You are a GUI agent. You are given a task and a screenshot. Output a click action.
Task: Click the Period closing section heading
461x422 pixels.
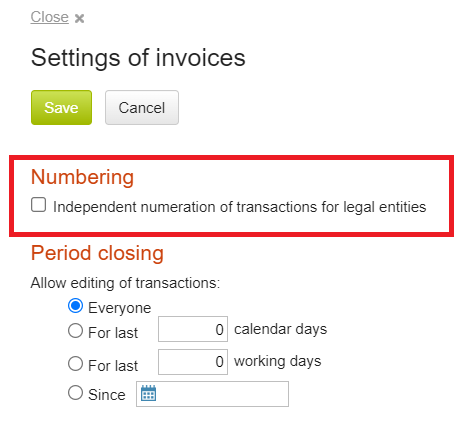click(x=97, y=253)
